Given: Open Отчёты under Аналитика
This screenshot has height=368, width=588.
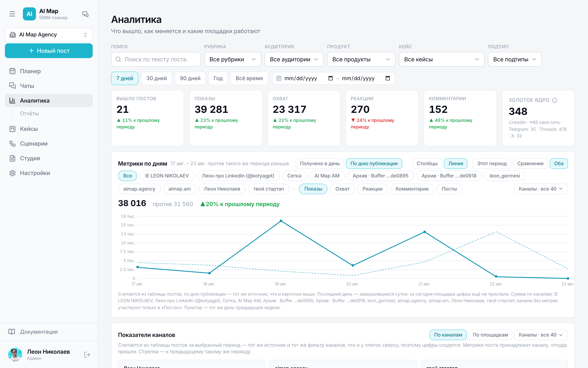Looking at the screenshot, I should pos(29,113).
